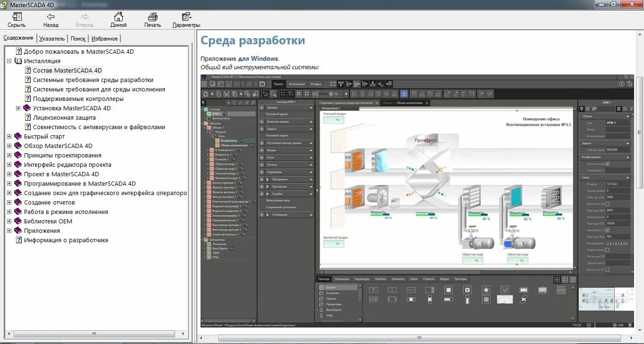This screenshot has height=344, width=644.
Task: Hide the navigation pane with Скрыть
Action: [17, 20]
